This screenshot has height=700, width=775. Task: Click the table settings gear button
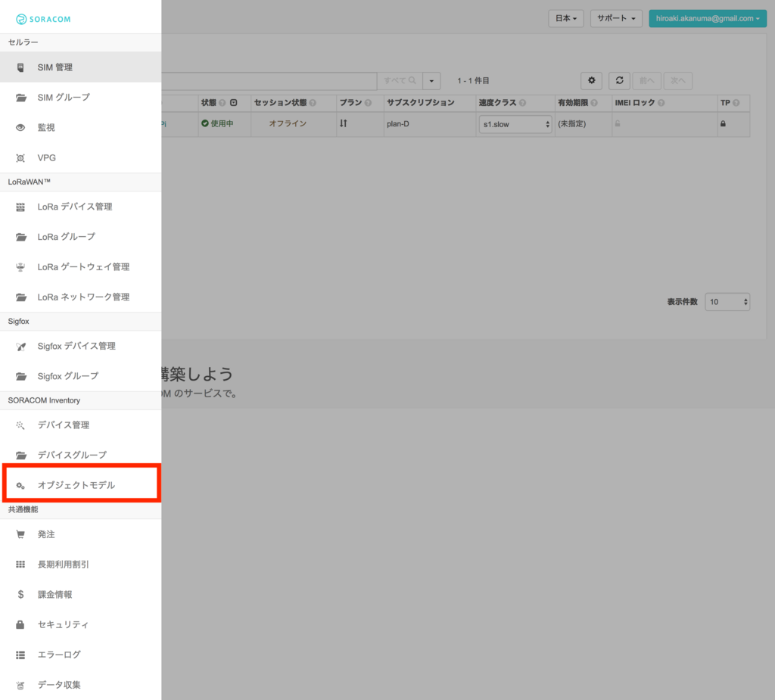(x=591, y=80)
